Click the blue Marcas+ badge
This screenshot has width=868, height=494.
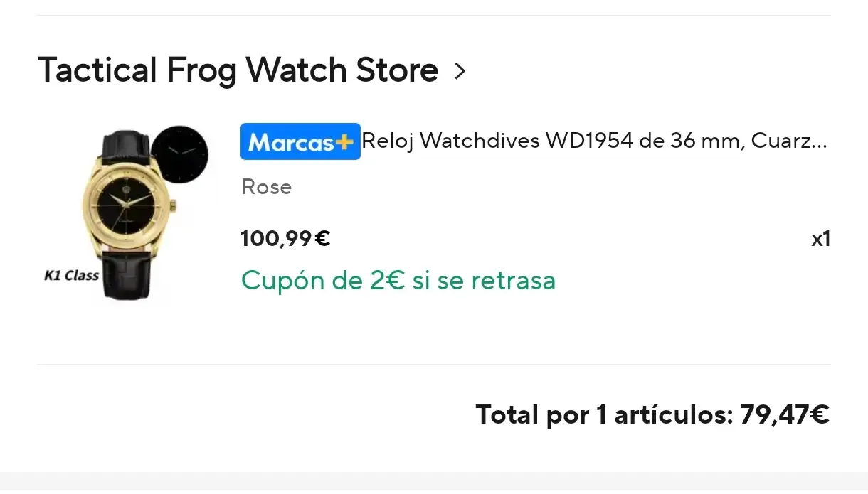pyautogui.click(x=300, y=141)
